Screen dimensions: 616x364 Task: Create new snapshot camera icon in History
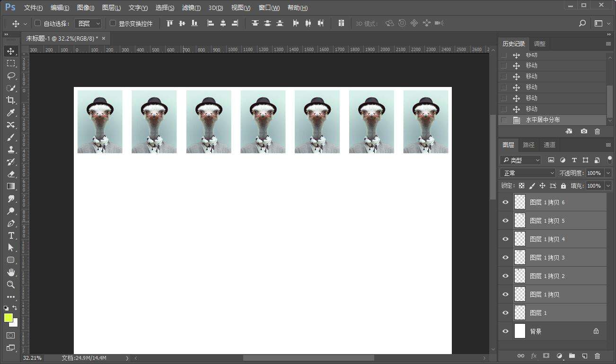584,131
